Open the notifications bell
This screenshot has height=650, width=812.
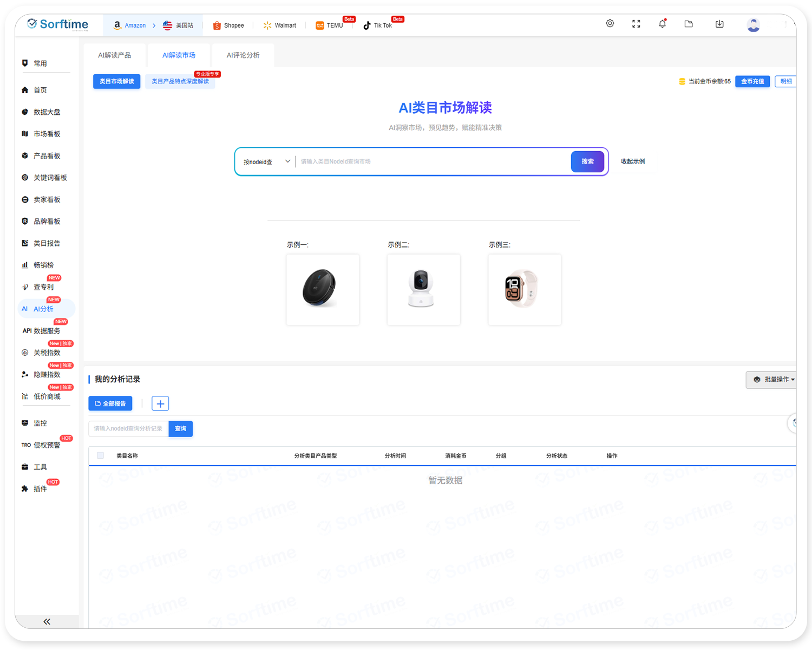662,24
